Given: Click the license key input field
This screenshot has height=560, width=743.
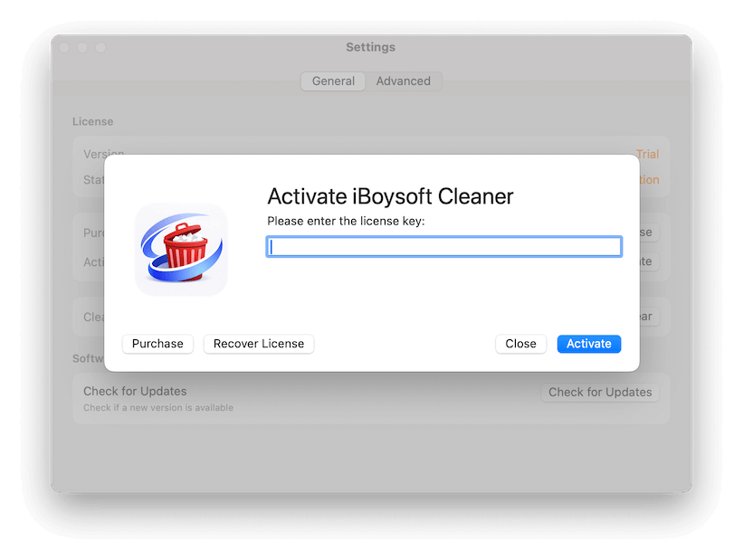Looking at the screenshot, I should (443, 245).
